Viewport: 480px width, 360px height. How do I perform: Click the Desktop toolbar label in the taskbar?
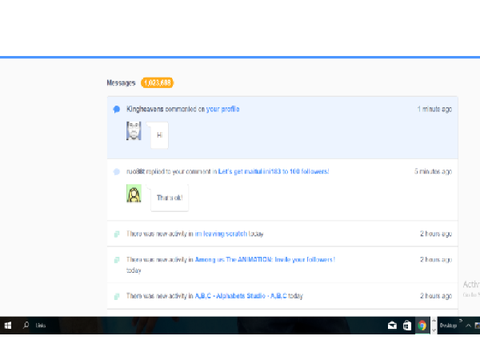[448, 325]
